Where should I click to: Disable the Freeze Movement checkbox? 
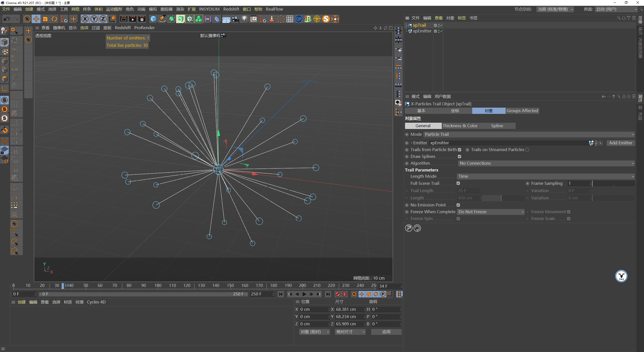[569, 212]
